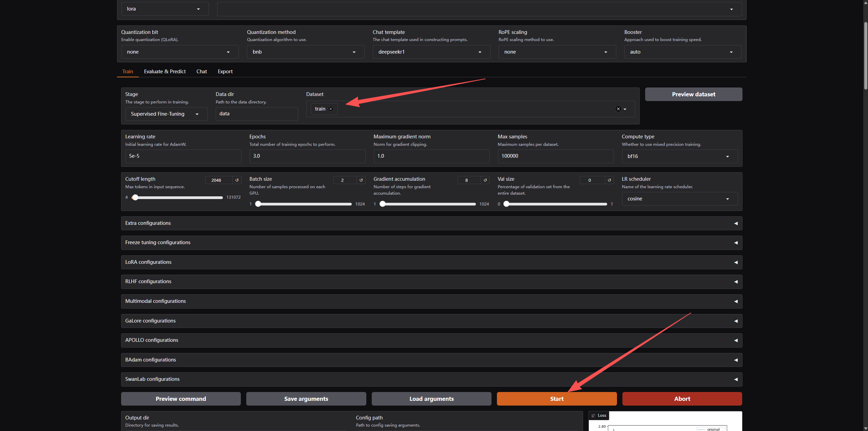Focus the Maximum gradient norm field
The height and width of the screenshot is (431, 868).
pos(431,156)
